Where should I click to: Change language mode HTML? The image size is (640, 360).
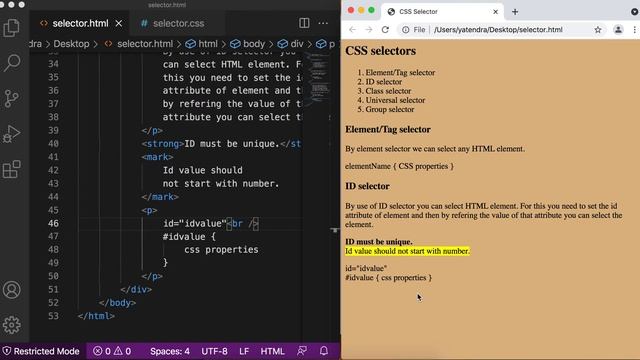(272, 351)
